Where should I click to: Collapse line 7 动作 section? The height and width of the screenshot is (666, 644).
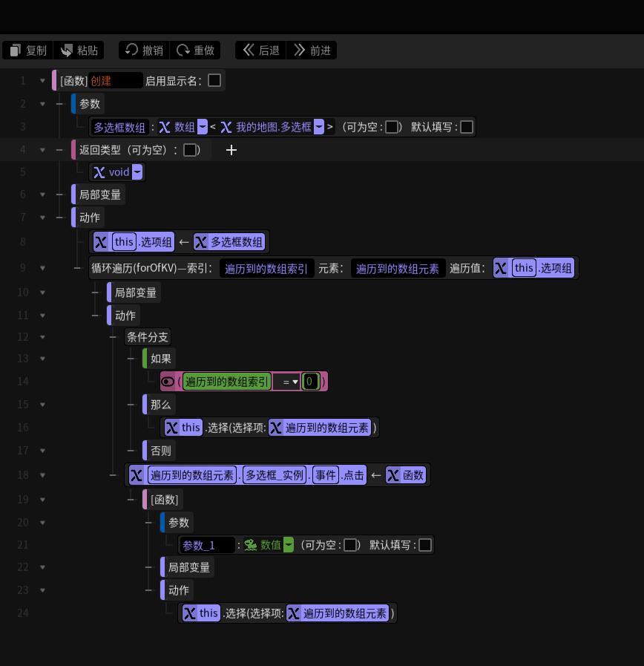[x=42, y=218]
